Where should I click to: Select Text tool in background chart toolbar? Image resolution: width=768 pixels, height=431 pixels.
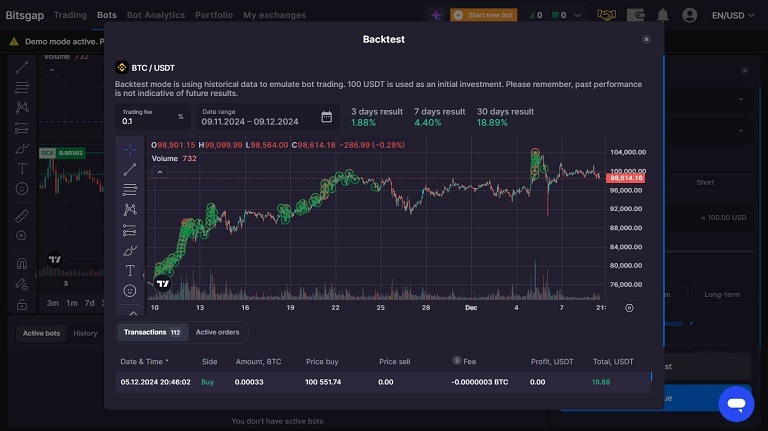pyautogui.click(x=22, y=168)
